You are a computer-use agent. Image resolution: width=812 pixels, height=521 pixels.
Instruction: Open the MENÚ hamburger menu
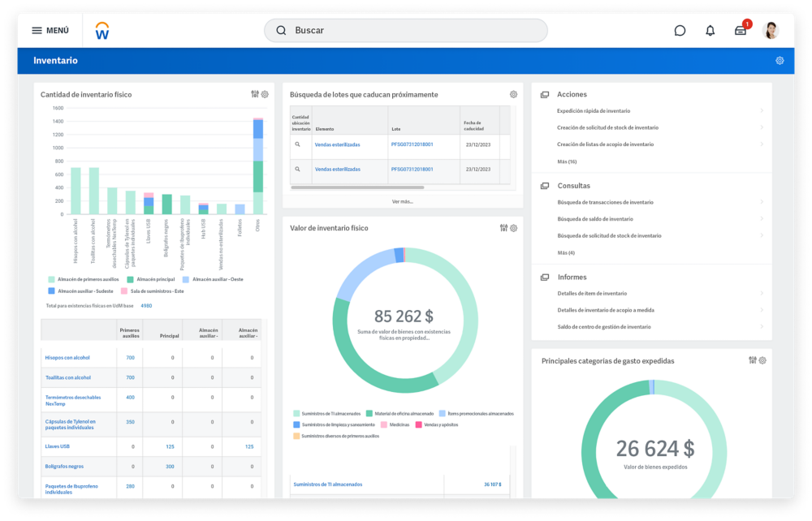50,31
